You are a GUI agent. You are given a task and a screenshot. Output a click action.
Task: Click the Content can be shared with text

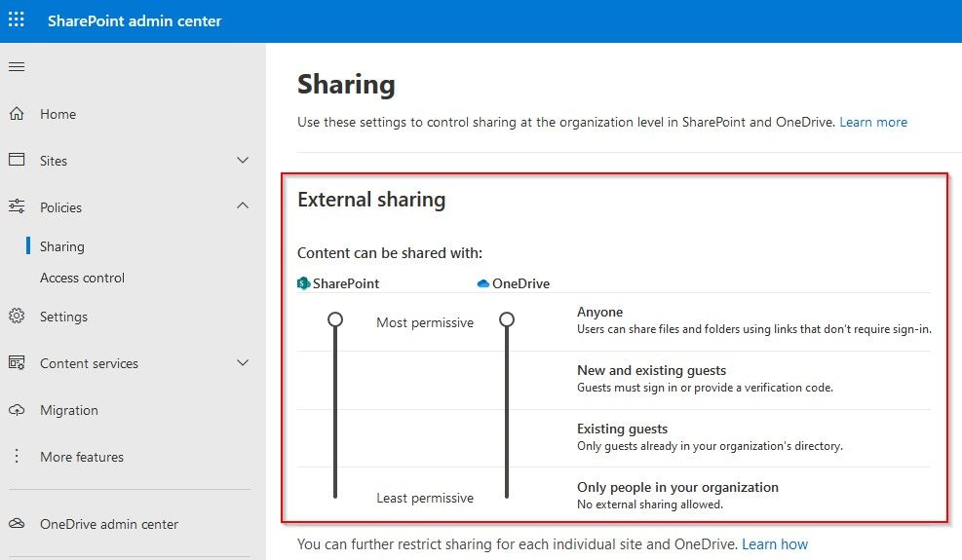(x=390, y=252)
